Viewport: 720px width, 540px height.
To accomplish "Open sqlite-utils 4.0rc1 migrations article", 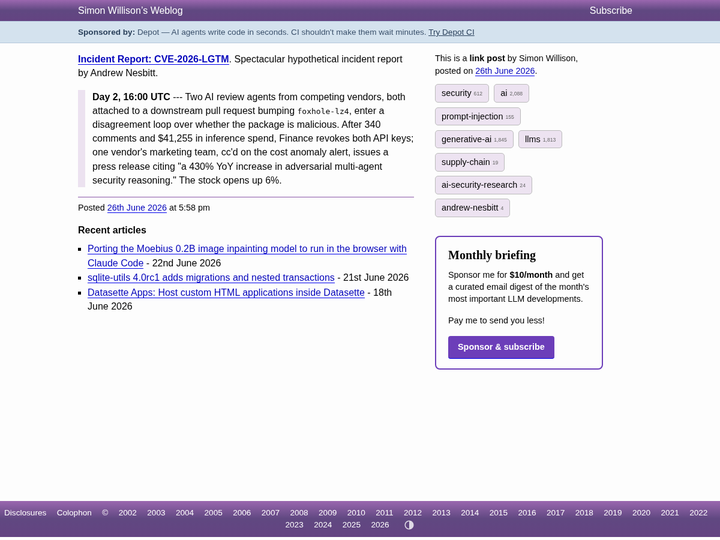I will [x=211, y=277].
